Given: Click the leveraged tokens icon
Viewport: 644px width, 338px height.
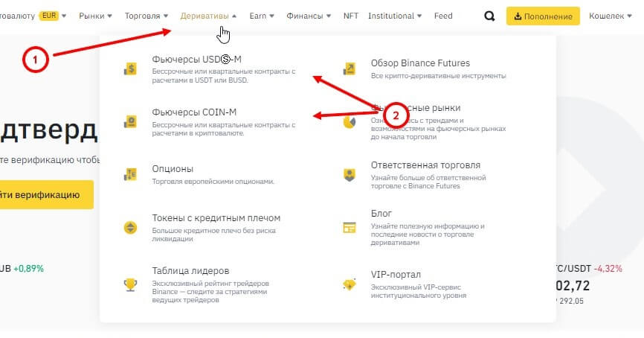Looking at the screenshot, I should point(130,227).
